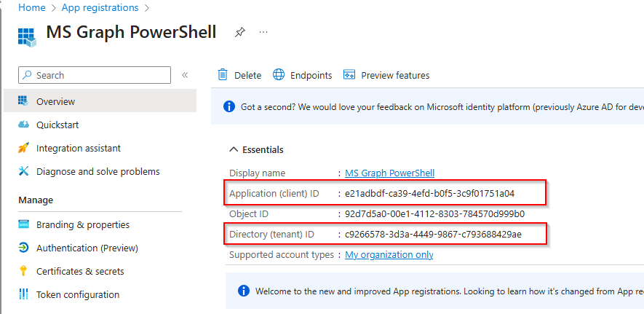Collapse the sidebar with the double chevron
644x314 pixels.
pos(185,75)
